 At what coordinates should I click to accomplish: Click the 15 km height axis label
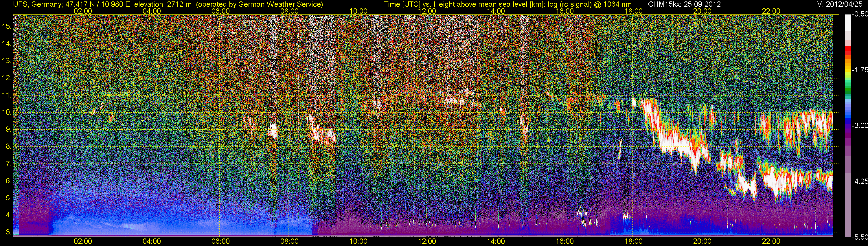coord(6,26)
